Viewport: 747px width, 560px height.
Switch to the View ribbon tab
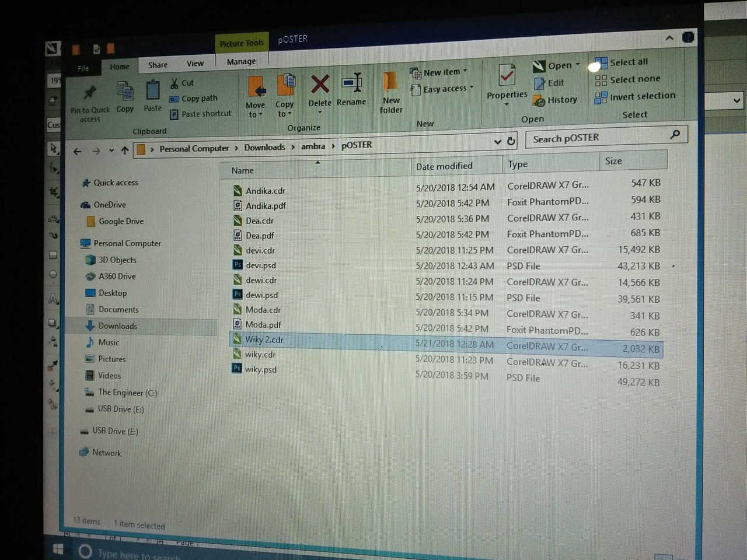click(196, 64)
